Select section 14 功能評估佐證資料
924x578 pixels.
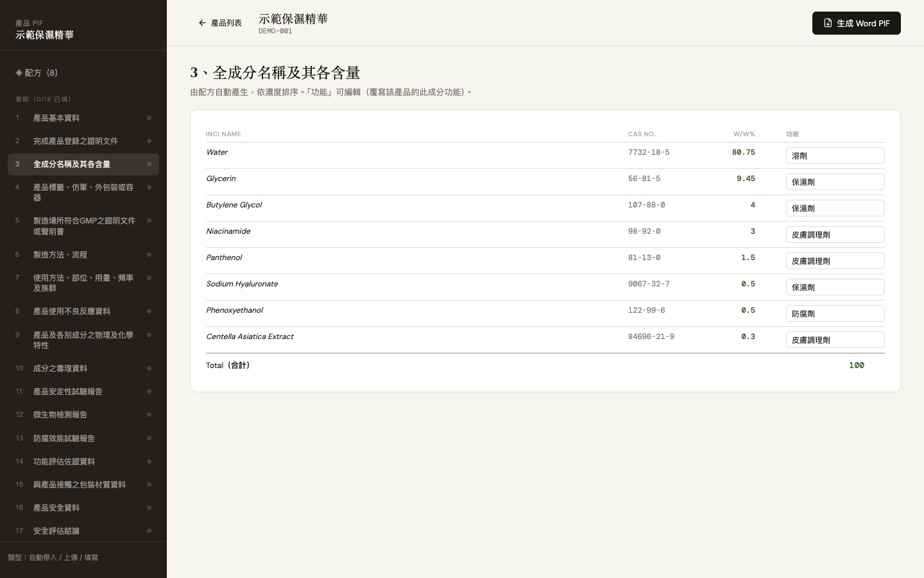(x=83, y=462)
